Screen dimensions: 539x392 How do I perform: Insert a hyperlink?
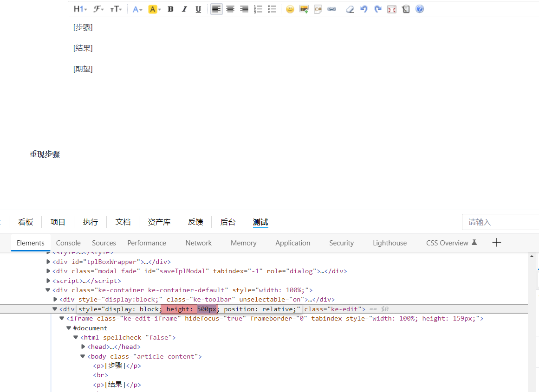[x=332, y=9]
